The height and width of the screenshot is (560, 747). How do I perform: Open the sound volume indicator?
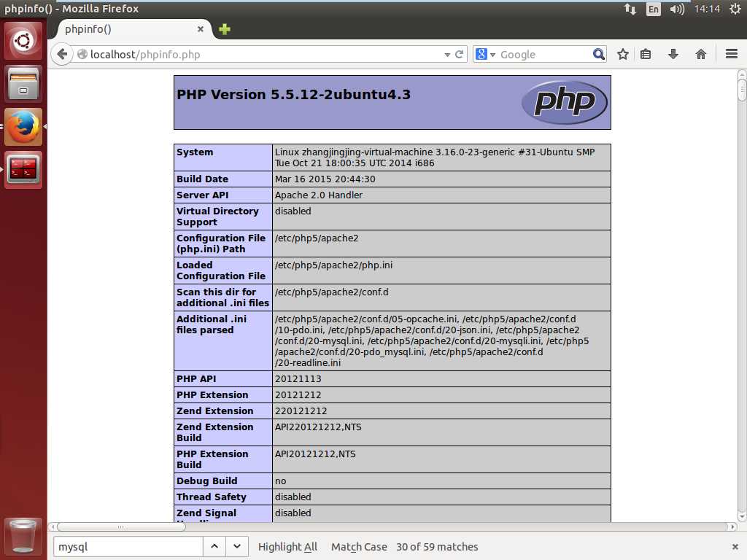676,9
